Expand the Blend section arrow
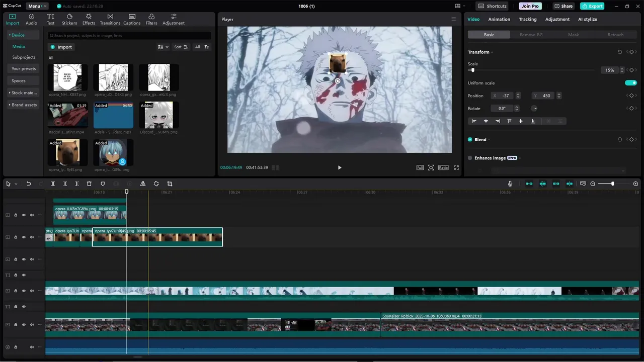The image size is (644, 362). point(489,139)
